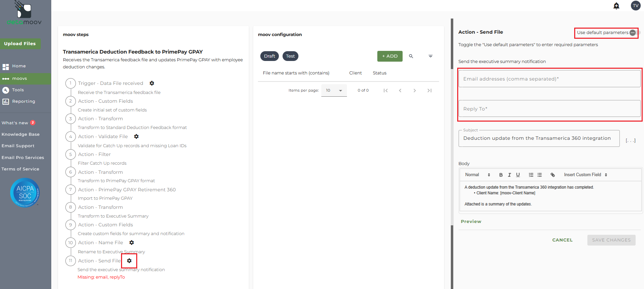Screen dimensions: 644x289
Task: Click the red Missing: email, replyTo warning
Action: pos(101,277)
